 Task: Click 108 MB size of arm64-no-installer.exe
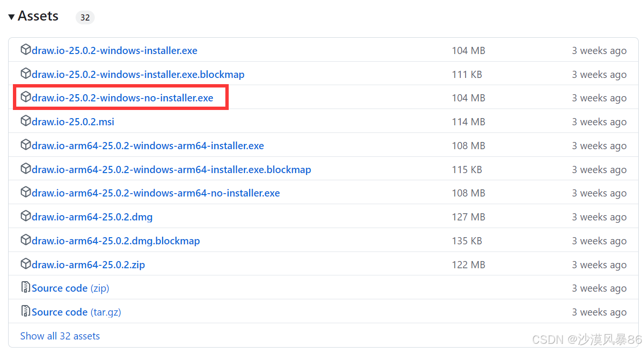coord(468,193)
